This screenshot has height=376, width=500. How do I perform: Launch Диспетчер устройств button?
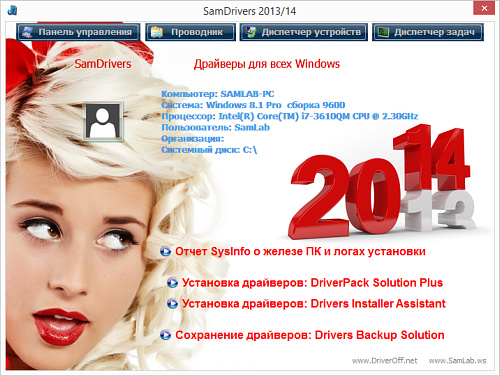point(304,32)
